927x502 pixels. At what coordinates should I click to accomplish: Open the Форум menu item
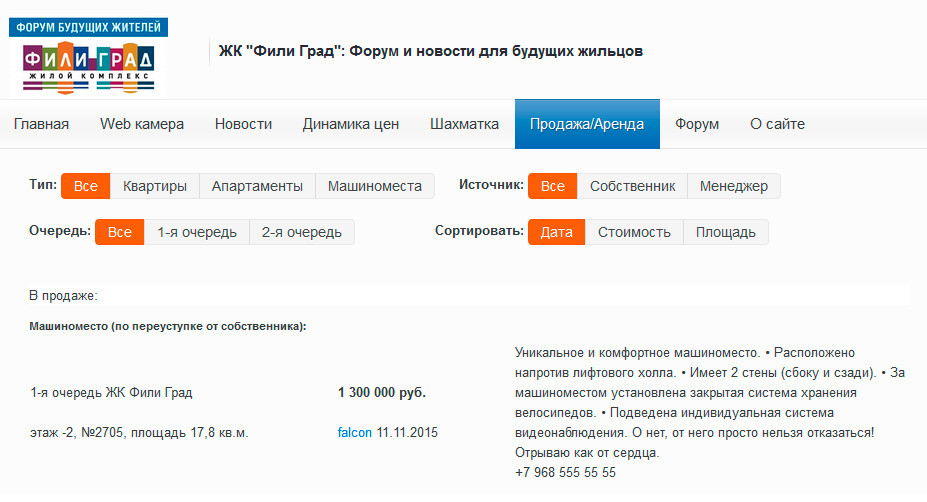pyautogui.click(x=696, y=124)
